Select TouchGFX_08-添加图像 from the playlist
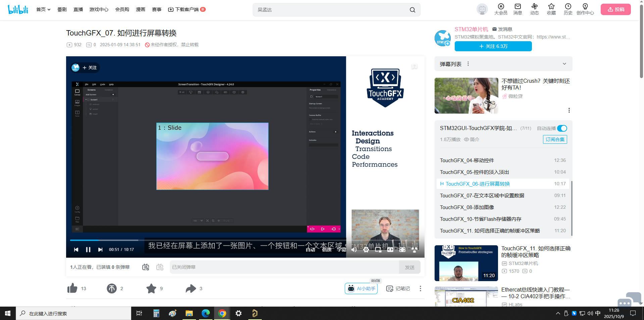The width and height of the screenshot is (644, 320). (x=467, y=207)
